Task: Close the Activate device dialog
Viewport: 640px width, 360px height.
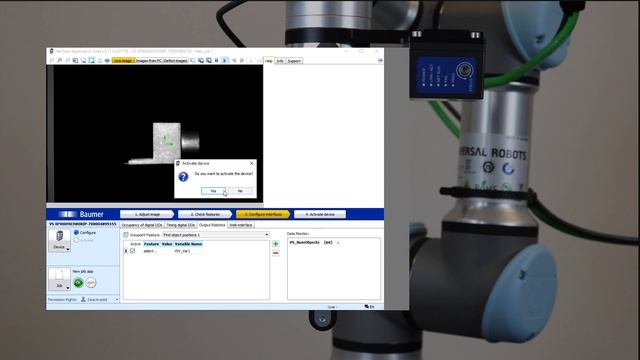Action: click(x=251, y=163)
